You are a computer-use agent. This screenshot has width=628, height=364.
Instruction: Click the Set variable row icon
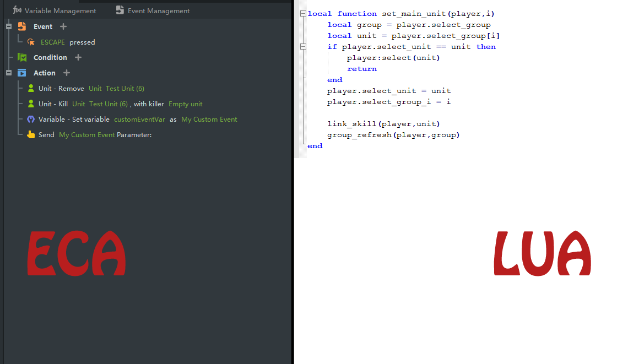point(31,119)
